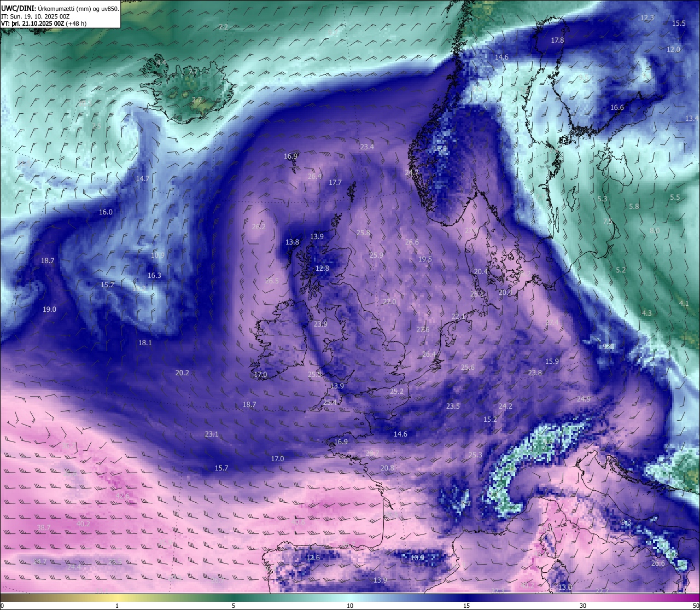Click the 16.3 value label
This screenshot has width=700, height=610.
click(x=154, y=276)
